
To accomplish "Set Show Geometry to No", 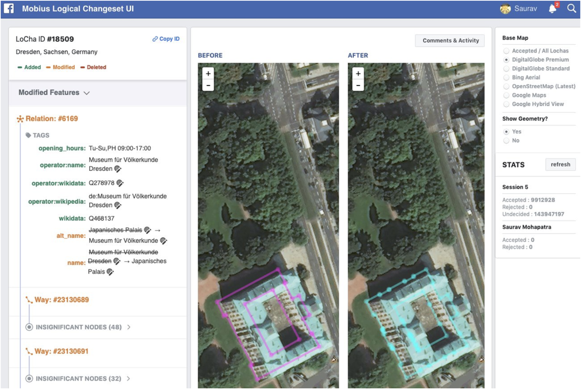I will [x=507, y=141].
